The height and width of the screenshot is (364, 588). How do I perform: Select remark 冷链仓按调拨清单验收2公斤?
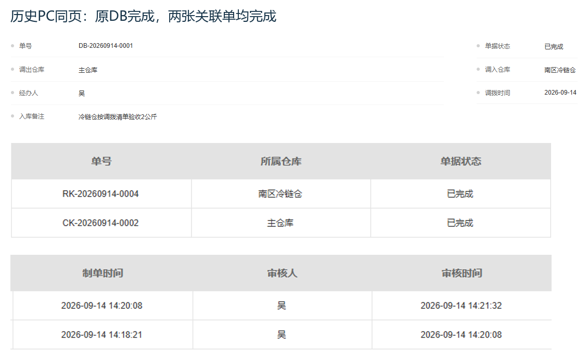point(118,117)
